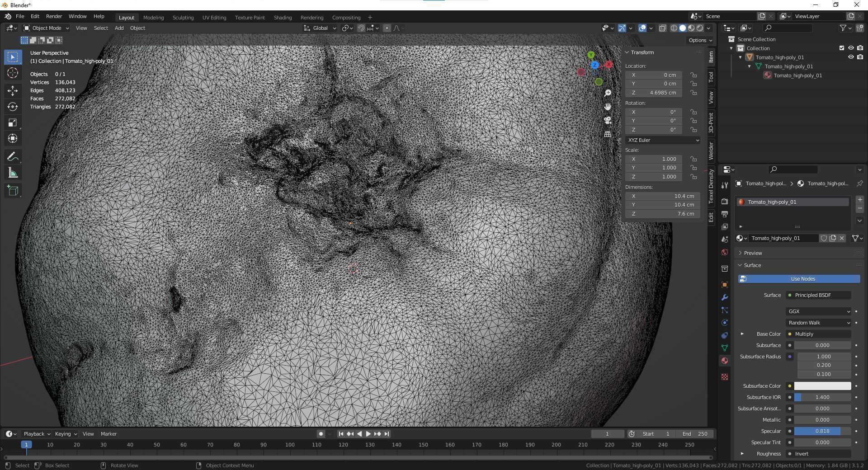Image resolution: width=868 pixels, height=470 pixels.
Task: Expand the Preview panel section
Action: [x=753, y=253]
